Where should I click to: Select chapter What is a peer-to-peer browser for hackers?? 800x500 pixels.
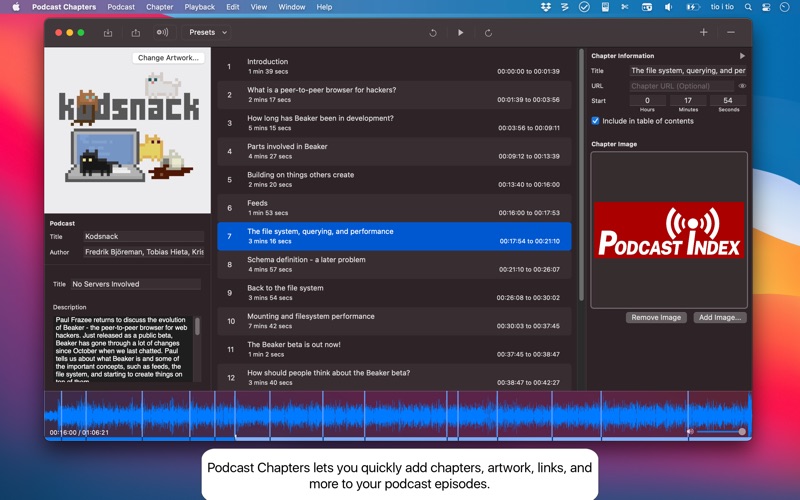point(394,95)
